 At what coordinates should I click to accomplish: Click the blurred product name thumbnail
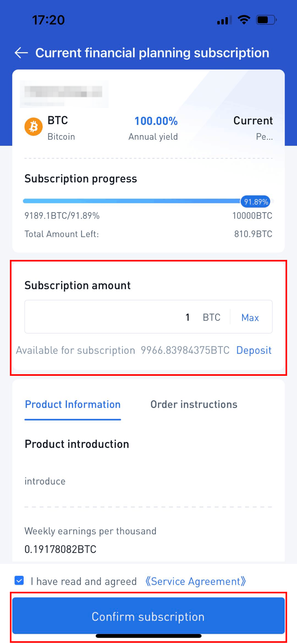64,94
